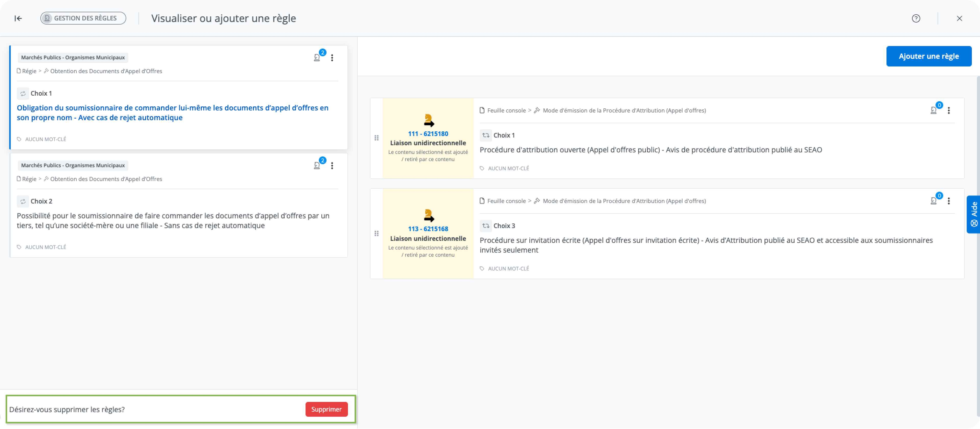Click Marchés Publics label on Choix 2 card
Screen dimensions: 980x429
click(x=73, y=165)
